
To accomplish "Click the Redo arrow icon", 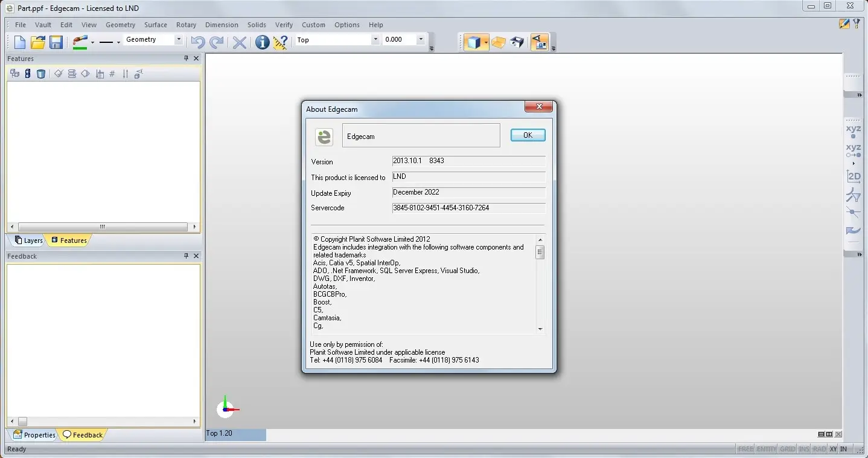I will [216, 42].
